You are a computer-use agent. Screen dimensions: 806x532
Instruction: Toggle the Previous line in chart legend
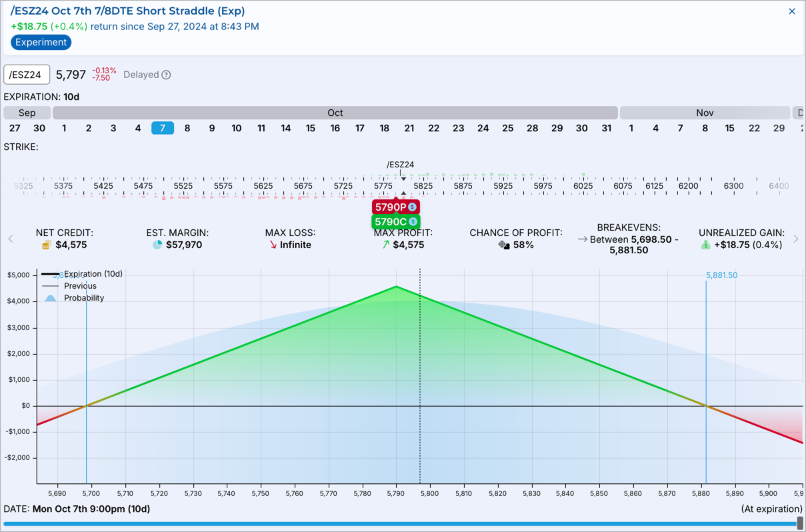point(50,286)
